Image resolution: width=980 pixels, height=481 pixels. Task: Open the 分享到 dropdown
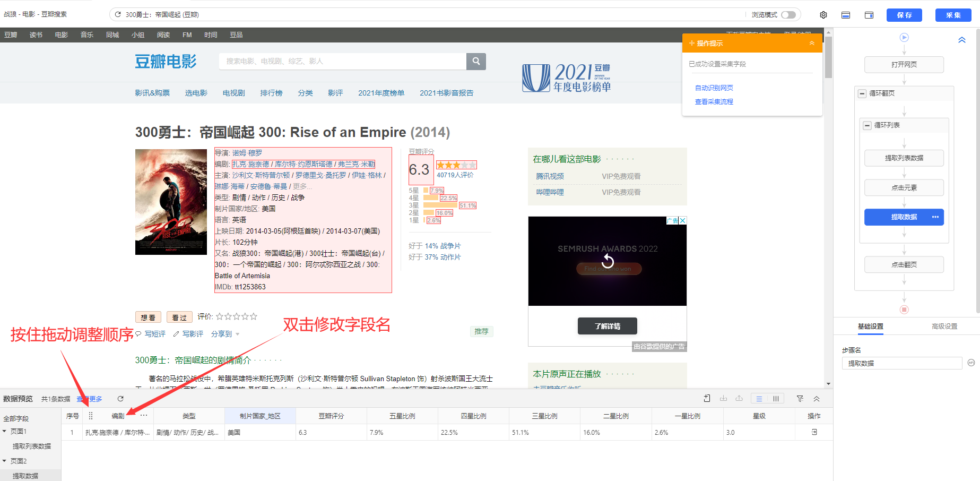pyautogui.click(x=225, y=334)
